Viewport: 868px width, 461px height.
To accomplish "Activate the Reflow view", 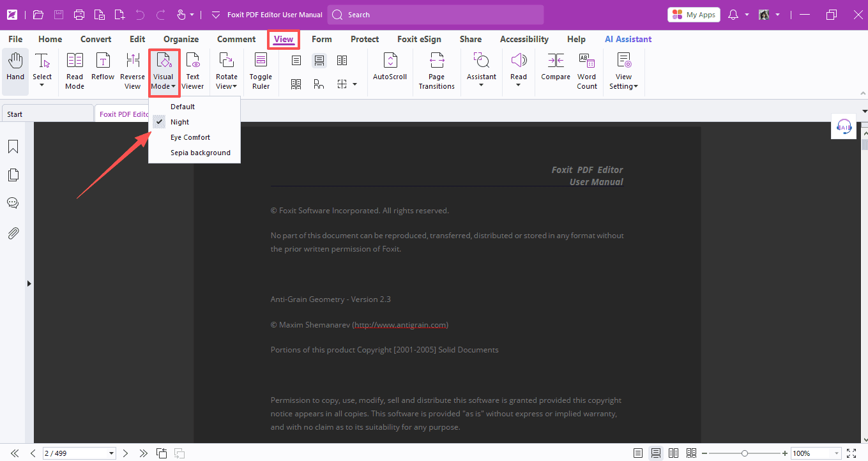I will [x=103, y=67].
